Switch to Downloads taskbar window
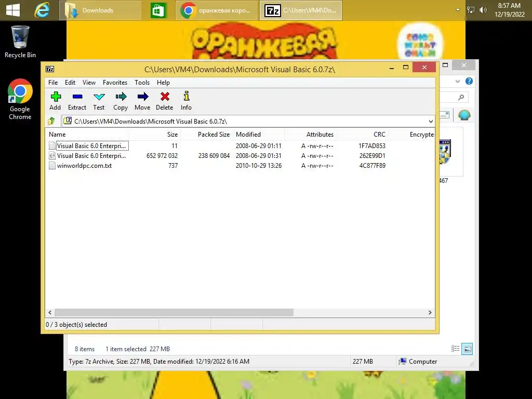The width and height of the screenshot is (532, 399). click(x=100, y=10)
